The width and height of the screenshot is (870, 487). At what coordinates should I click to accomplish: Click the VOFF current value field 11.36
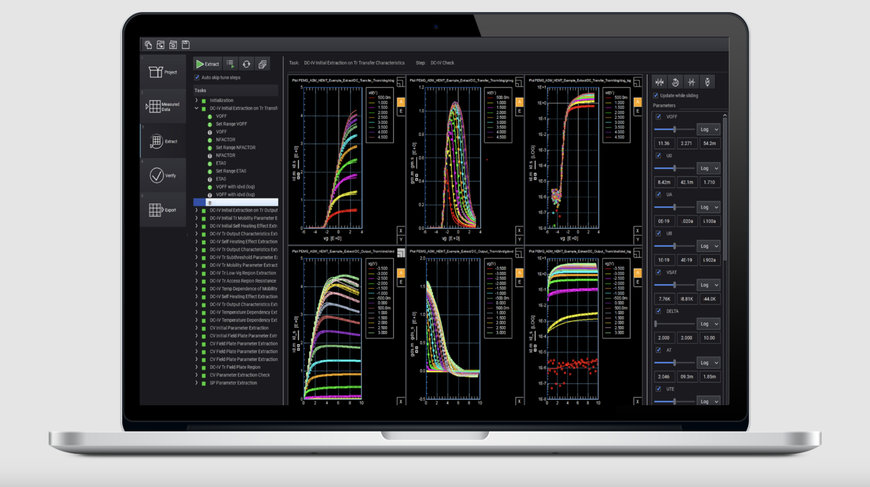[664, 143]
